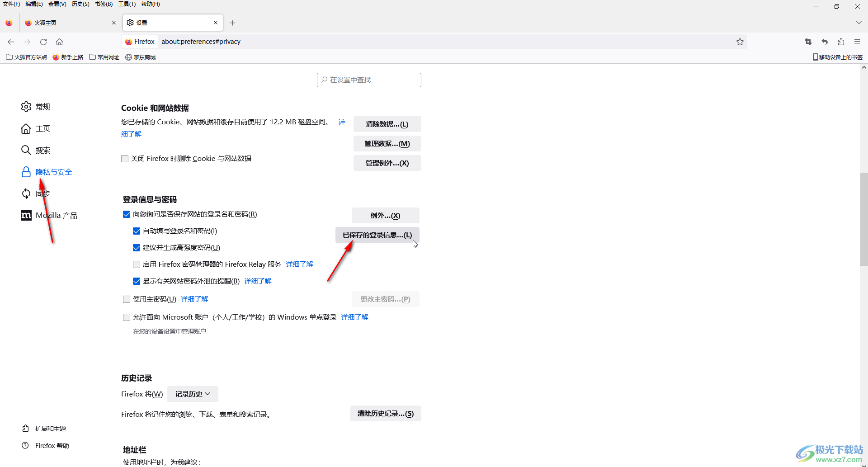Switch to the 火狐主页 tab

[x=70, y=23]
